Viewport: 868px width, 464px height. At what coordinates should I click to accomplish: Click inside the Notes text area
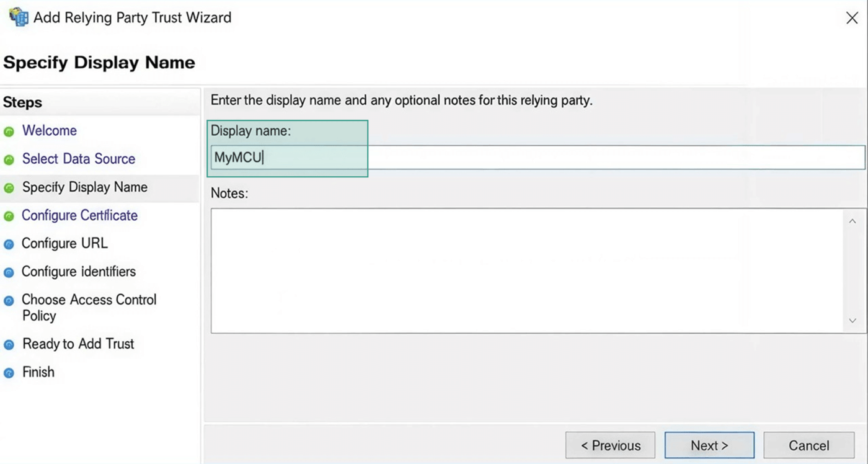(527, 270)
